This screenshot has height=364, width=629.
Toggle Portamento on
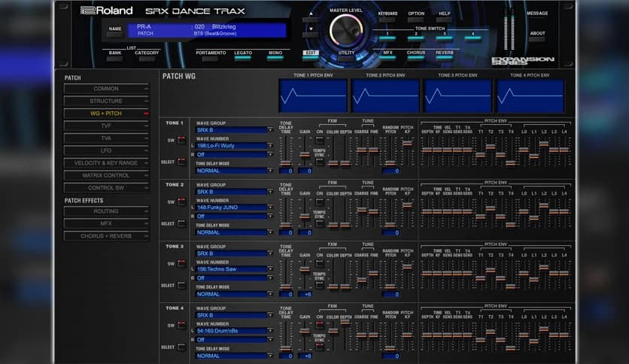pos(211,59)
